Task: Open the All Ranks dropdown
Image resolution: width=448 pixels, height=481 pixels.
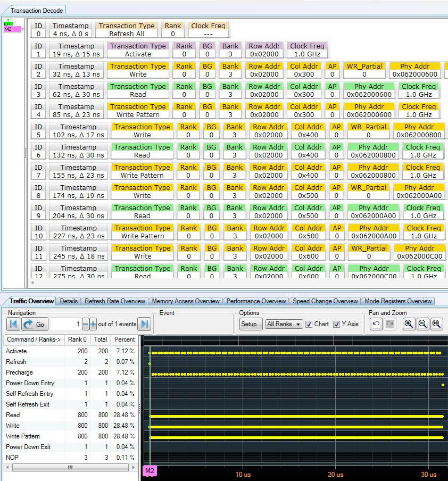Action: click(x=284, y=324)
